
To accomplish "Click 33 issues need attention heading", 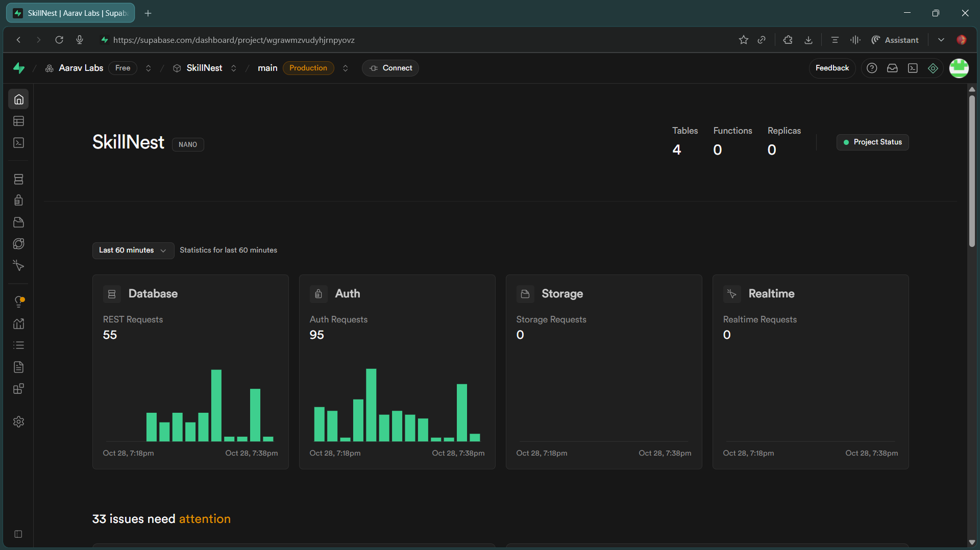I will point(161,519).
